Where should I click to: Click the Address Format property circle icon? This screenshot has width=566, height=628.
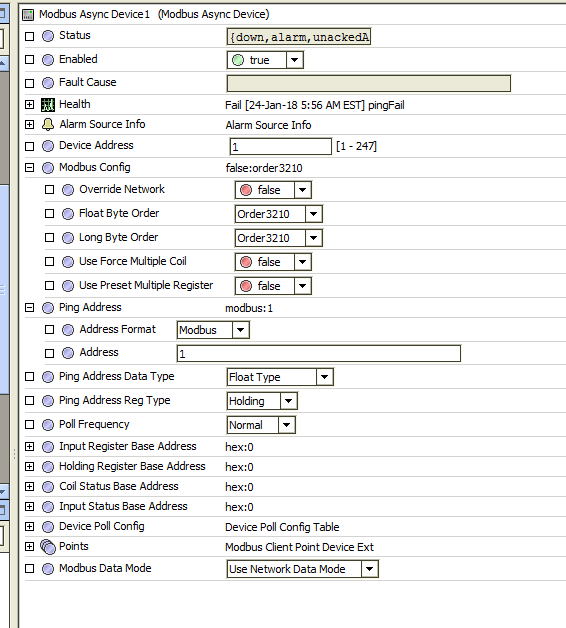[x=68, y=330]
